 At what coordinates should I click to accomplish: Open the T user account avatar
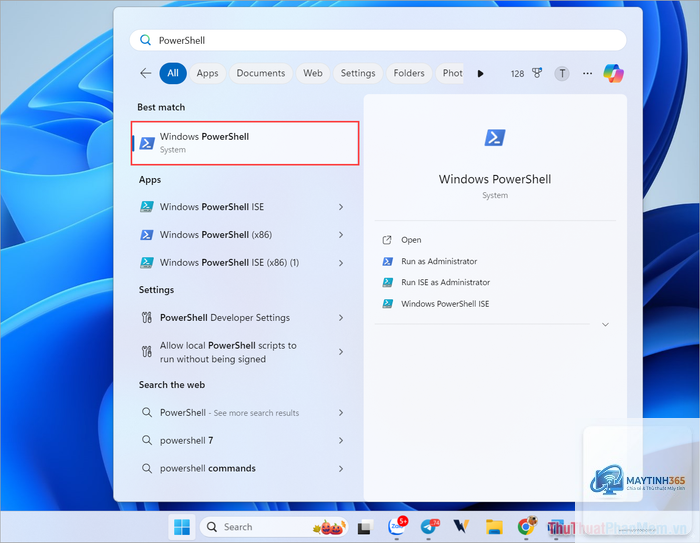click(562, 73)
